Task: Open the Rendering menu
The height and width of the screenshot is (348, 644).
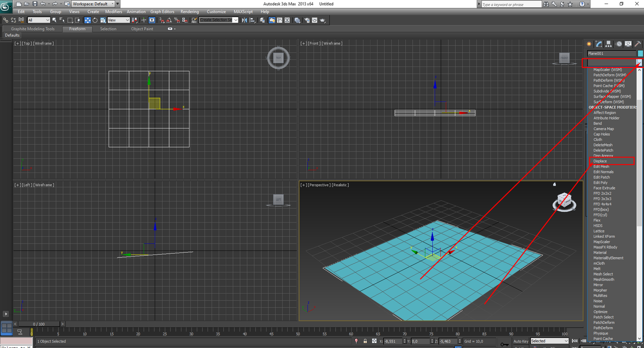Action: point(190,12)
